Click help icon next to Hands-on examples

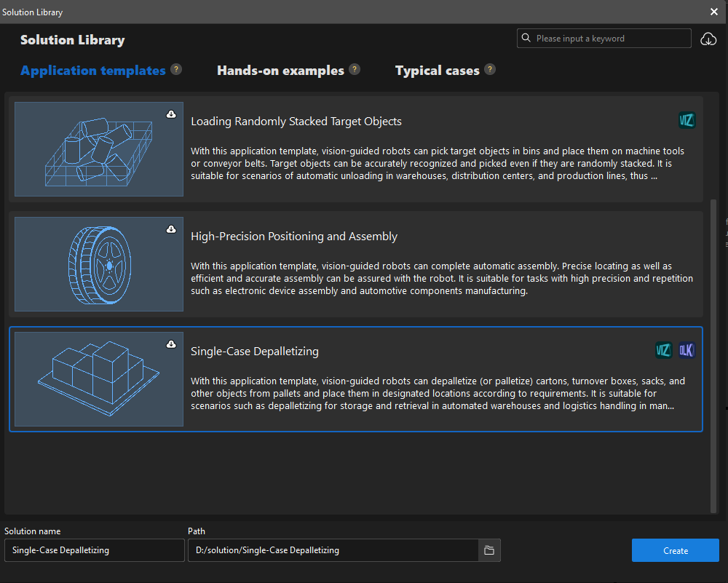click(x=355, y=70)
